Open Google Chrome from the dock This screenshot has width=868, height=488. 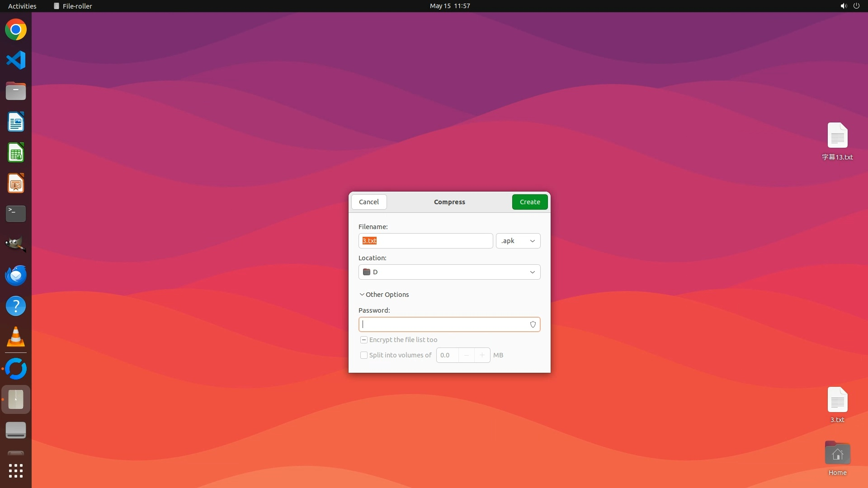coord(16,30)
